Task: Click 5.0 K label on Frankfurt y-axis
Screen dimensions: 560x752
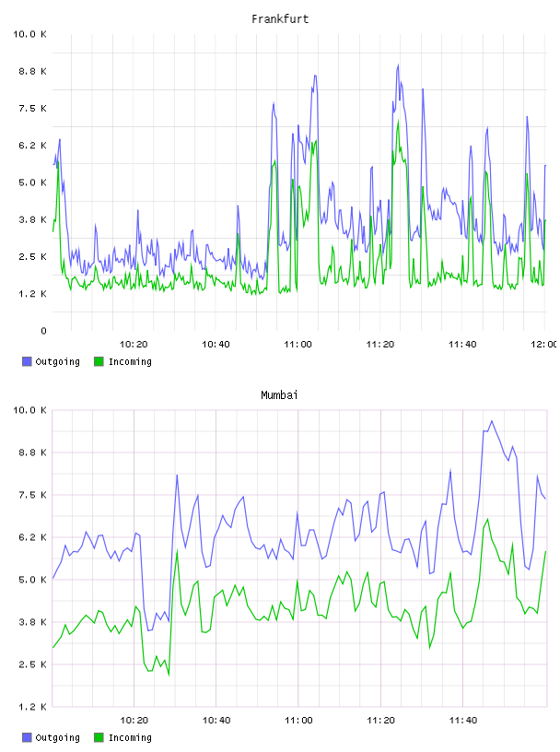Action: click(32, 182)
